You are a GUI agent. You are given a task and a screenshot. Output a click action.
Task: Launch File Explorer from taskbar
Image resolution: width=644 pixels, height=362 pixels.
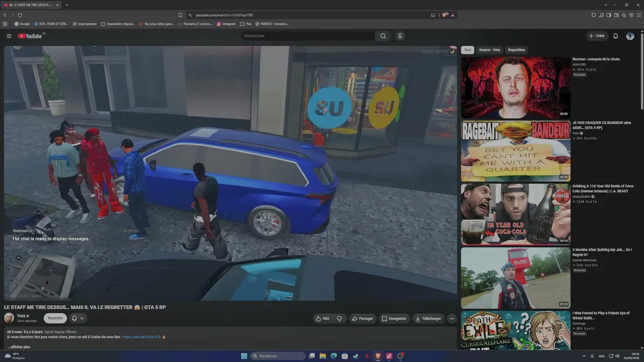click(x=323, y=356)
